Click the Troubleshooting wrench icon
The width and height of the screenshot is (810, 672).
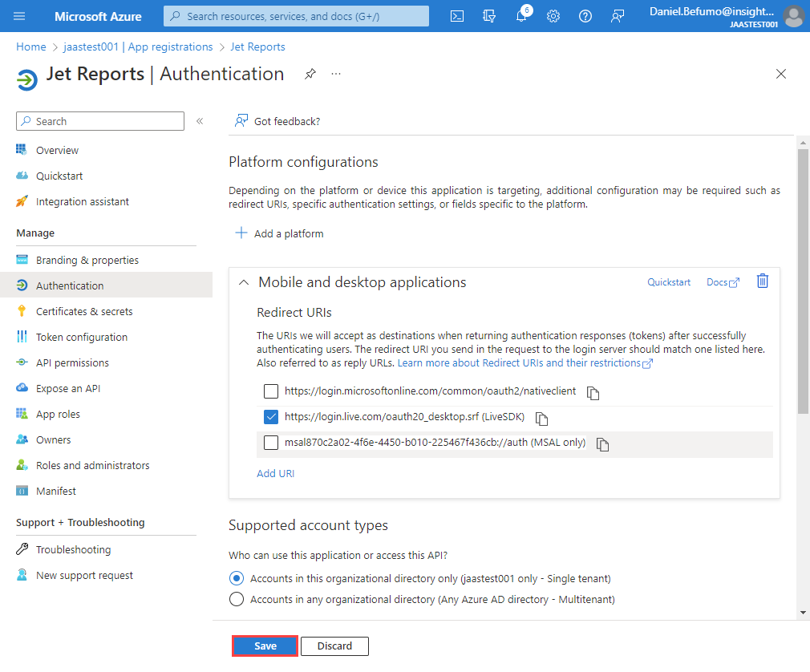22,549
